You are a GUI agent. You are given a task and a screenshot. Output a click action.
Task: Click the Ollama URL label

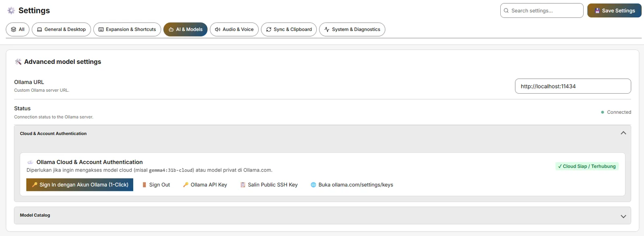click(29, 82)
